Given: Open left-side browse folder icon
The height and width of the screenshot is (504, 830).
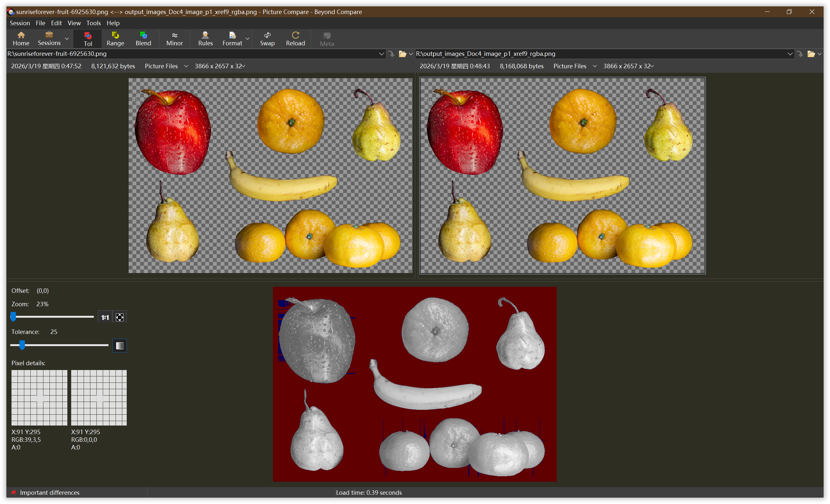Looking at the screenshot, I should coord(402,54).
